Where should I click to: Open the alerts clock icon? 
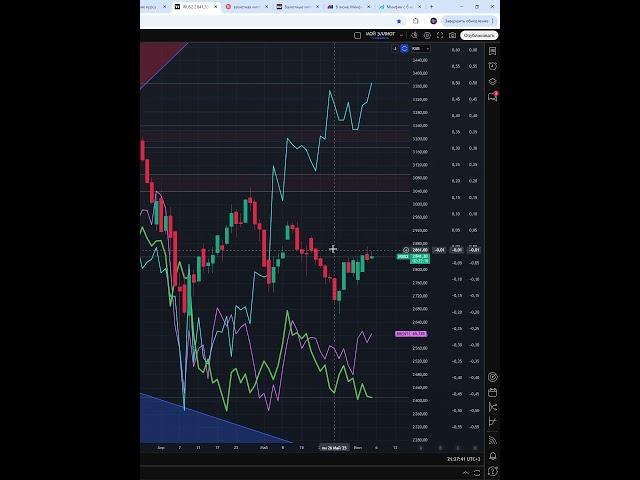(x=493, y=66)
